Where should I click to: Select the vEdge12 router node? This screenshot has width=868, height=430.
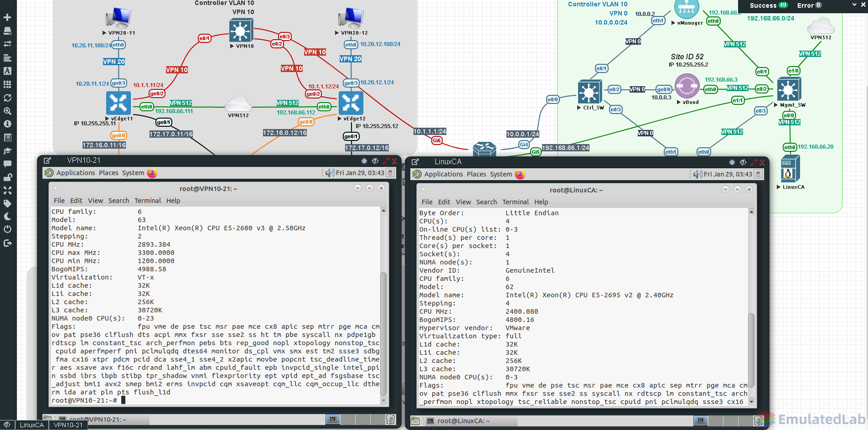pyautogui.click(x=351, y=103)
